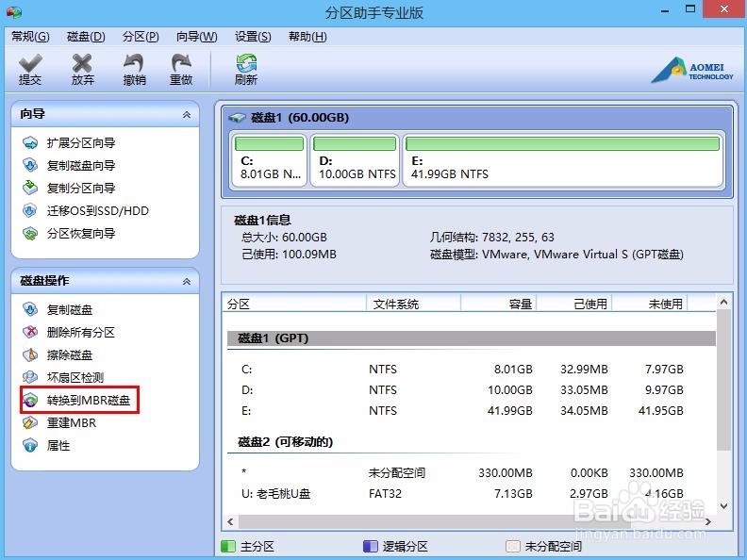
Task: Click the 分区 column header
Action: [x=294, y=304]
